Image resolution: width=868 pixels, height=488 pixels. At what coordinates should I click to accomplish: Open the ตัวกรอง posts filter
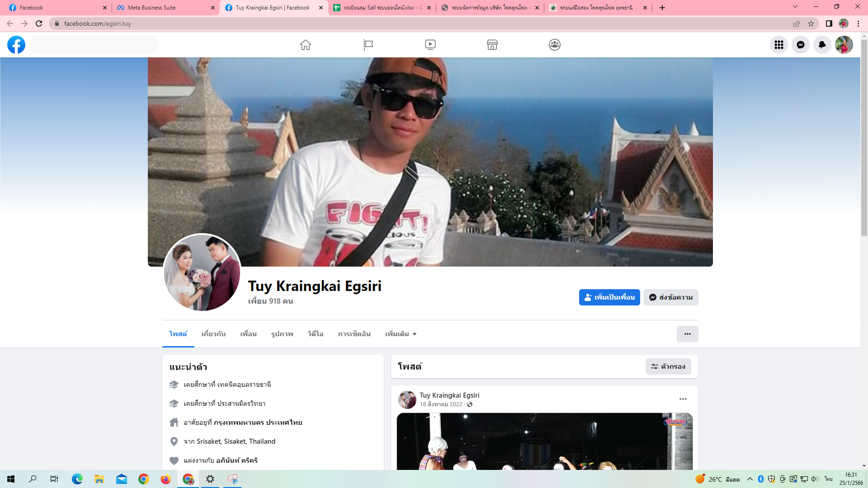point(668,366)
